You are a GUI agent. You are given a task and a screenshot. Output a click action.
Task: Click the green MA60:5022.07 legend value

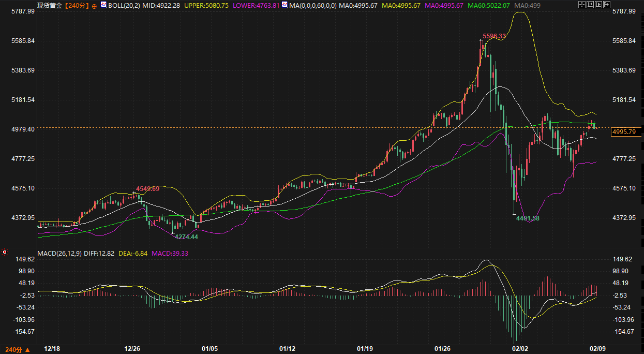click(x=489, y=5)
